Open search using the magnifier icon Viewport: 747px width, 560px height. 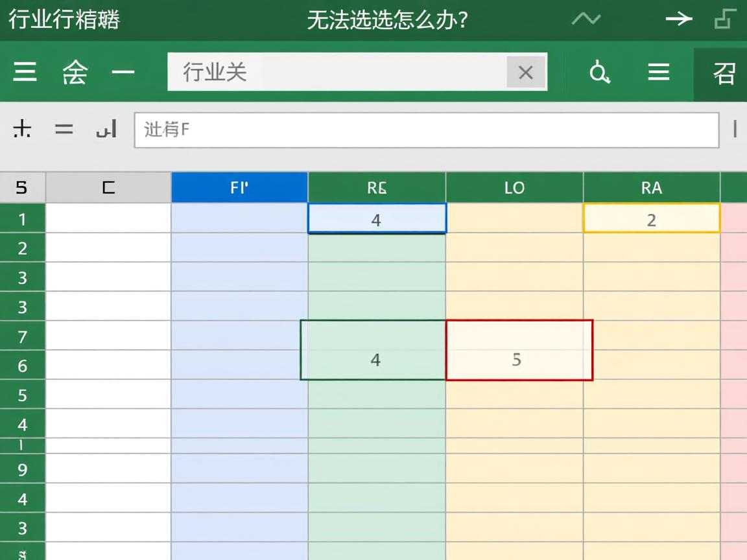pyautogui.click(x=599, y=73)
